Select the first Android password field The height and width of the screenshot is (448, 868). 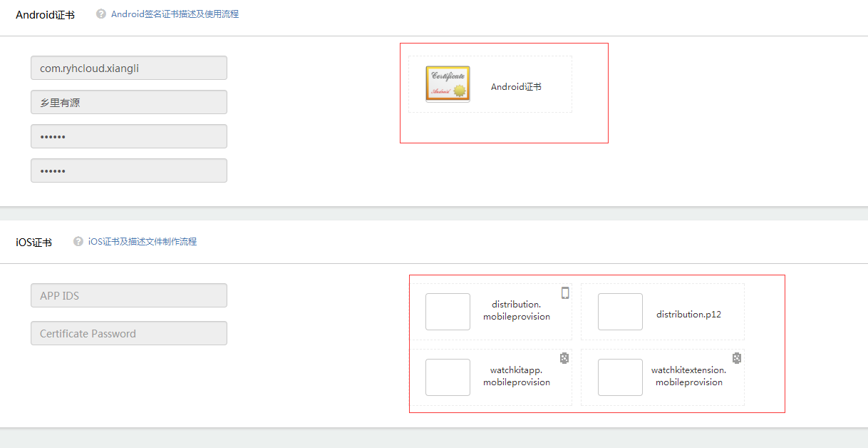[x=128, y=137]
